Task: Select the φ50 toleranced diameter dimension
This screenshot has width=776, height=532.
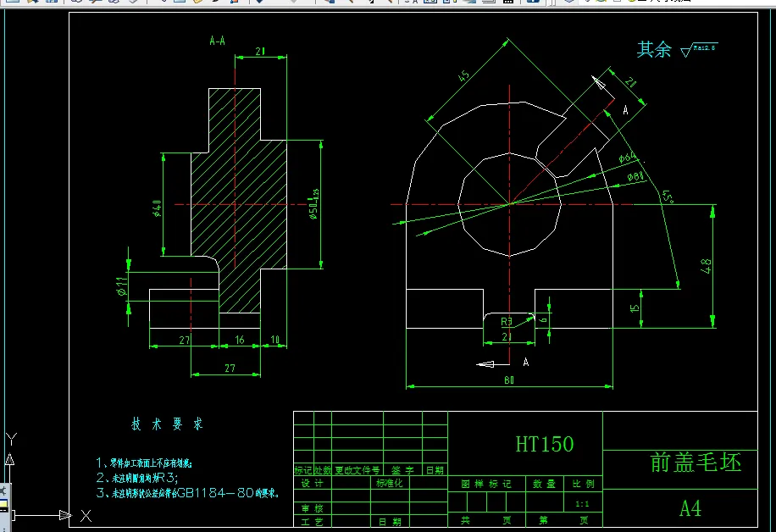Action: pos(313,204)
